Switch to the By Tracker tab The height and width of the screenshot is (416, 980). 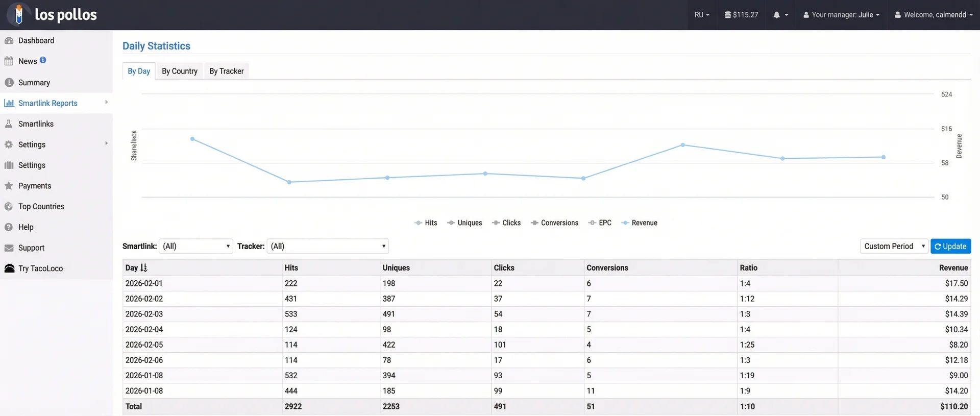227,71
